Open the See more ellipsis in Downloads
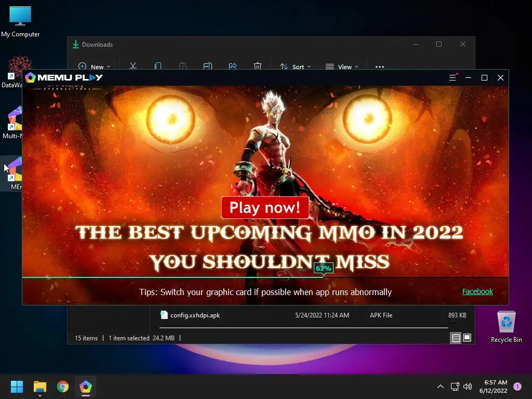The width and height of the screenshot is (532, 399). 380,66
